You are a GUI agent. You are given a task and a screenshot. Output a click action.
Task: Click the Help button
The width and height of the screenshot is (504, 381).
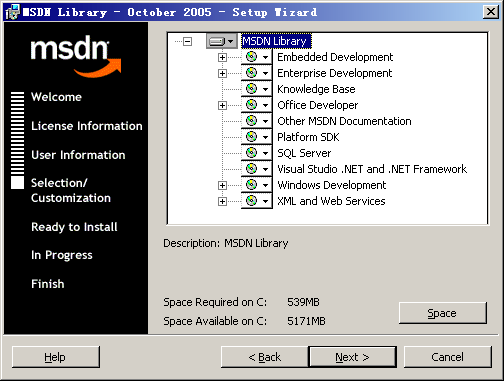[x=56, y=357]
